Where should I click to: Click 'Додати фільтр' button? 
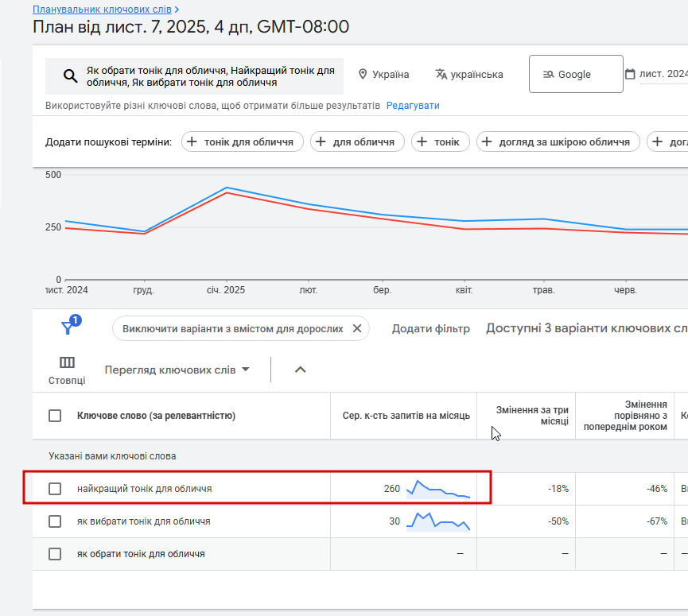pos(431,328)
